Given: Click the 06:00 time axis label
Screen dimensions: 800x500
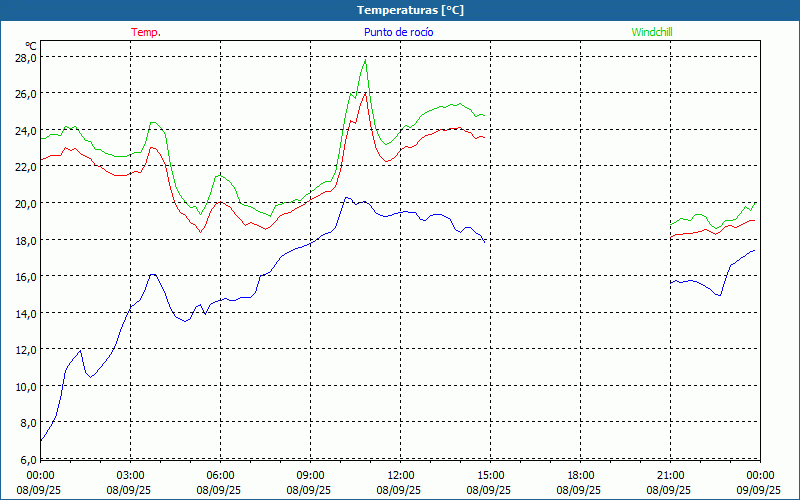Looking at the screenshot, I should (x=220, y=476).
